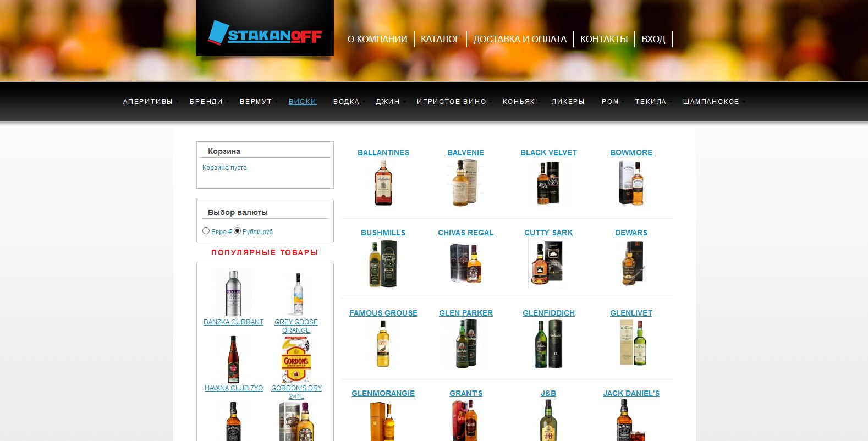868x441 pixels.
Task: Select the J&B bottle image
Action: click(x=548, y=421)
